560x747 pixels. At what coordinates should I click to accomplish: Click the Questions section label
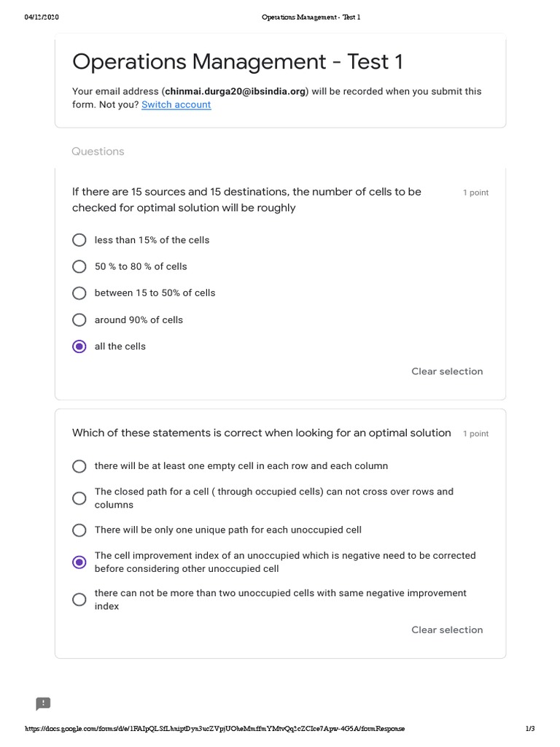point(98,152)
